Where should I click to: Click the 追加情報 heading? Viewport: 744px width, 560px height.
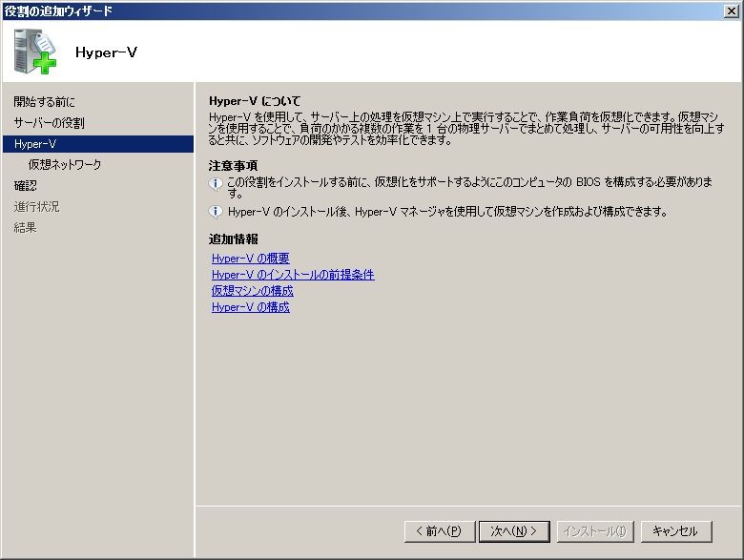(233, 239)
